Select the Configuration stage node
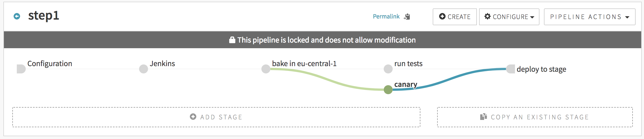 21,69
